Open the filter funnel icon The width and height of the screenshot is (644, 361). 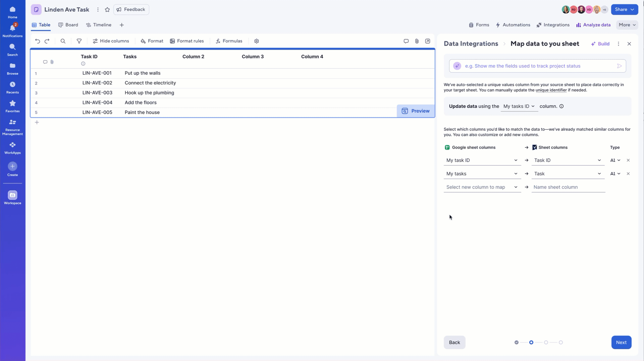[79, 41]
